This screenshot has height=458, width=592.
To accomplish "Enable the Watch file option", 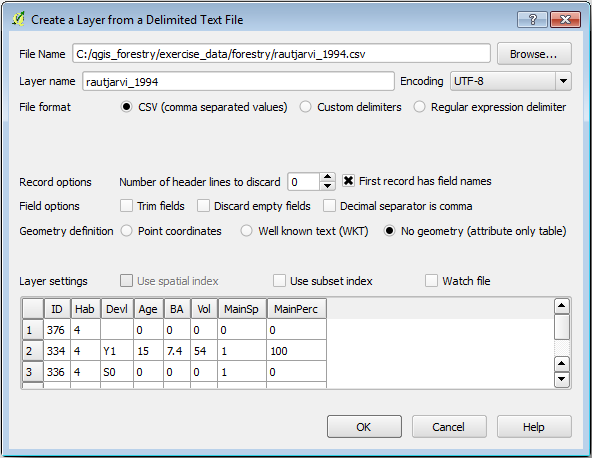I will 431,281.
